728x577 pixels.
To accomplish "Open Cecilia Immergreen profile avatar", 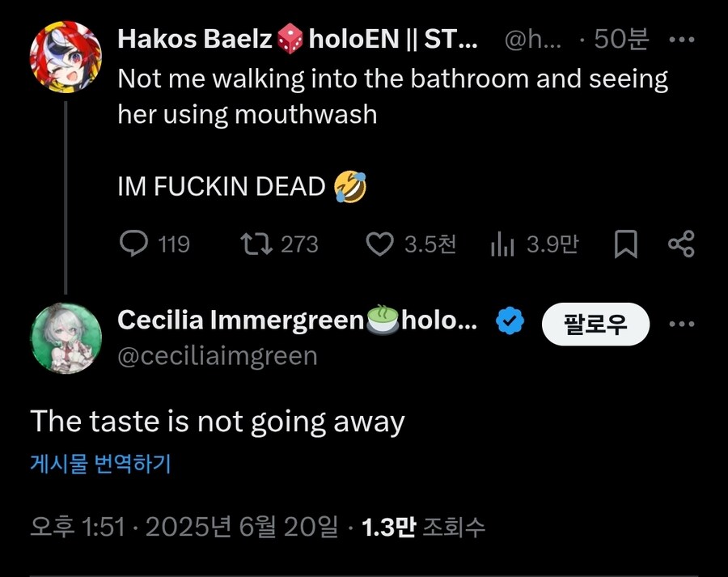I will (66, 338).
